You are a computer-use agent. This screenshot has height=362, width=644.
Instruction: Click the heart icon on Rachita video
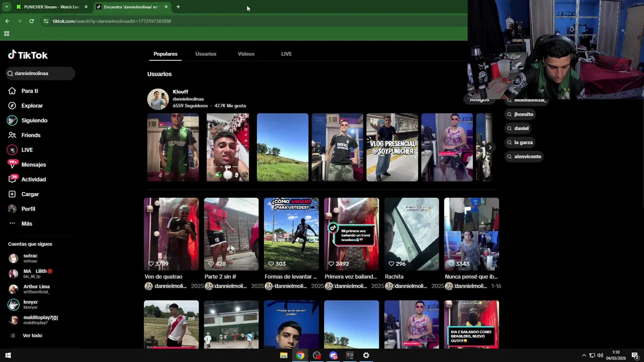[391, 264]
